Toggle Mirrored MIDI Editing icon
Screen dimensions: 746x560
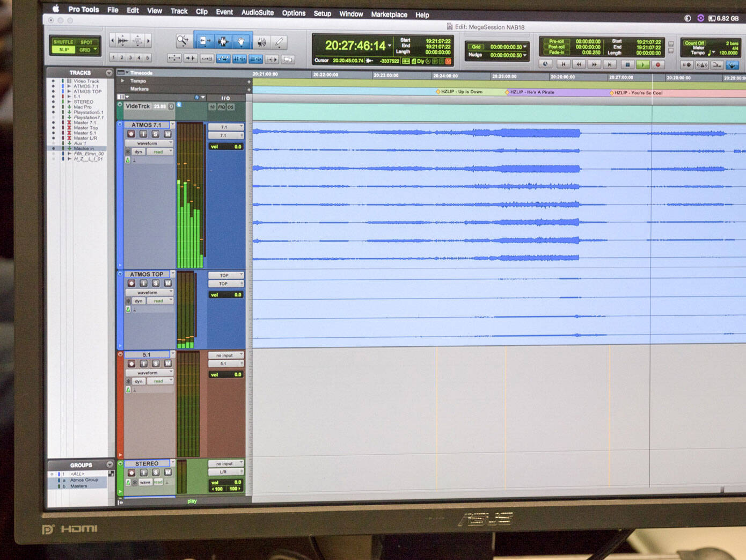(x=207, y=59)
